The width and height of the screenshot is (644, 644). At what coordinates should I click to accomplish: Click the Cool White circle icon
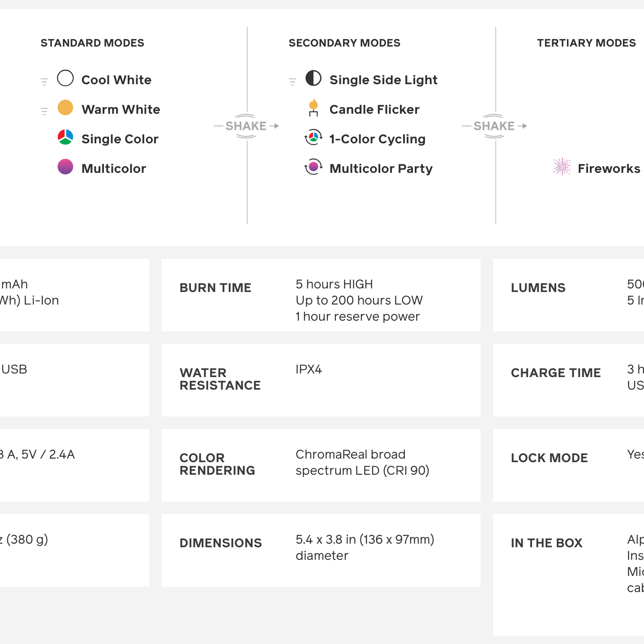pyautogui.click(x=65, y=78)
